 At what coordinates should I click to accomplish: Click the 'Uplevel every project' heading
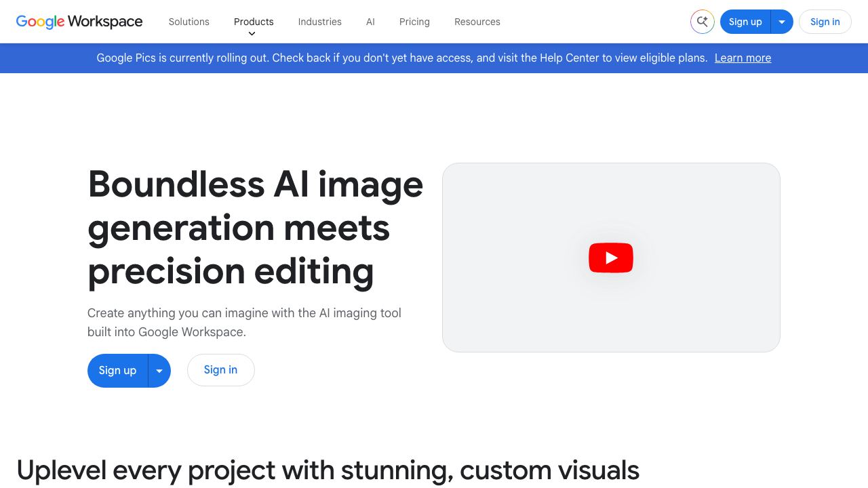pyautogui.click(x=328, y=470)
